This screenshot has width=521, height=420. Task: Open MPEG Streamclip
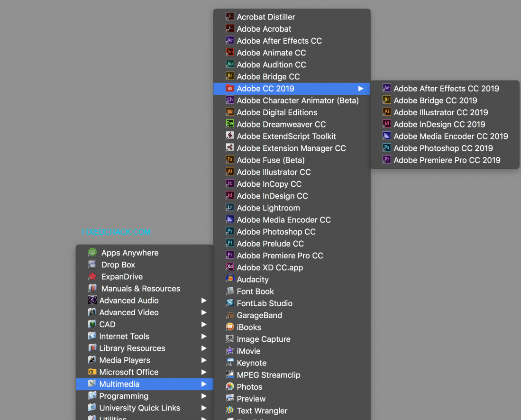coord(292,375)
